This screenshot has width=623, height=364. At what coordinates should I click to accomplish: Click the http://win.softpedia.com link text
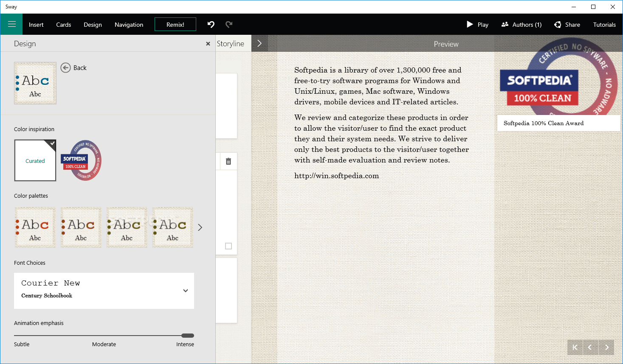point(336,176)
